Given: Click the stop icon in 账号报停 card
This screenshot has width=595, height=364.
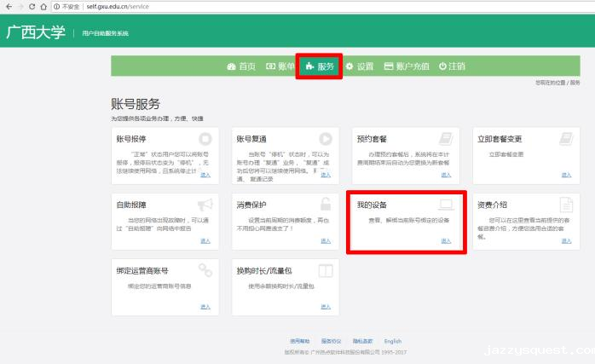Looking at the screenshot, I should tap(205, 138).
